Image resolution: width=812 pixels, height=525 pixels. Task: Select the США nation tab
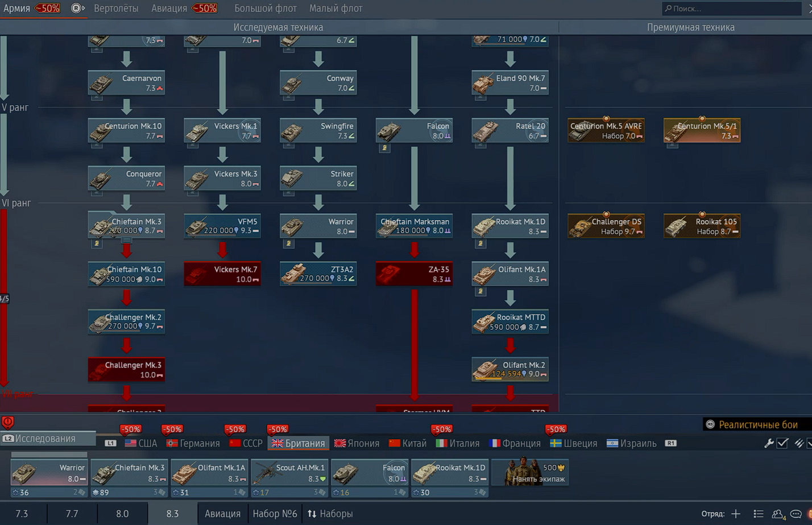point(140,443)
